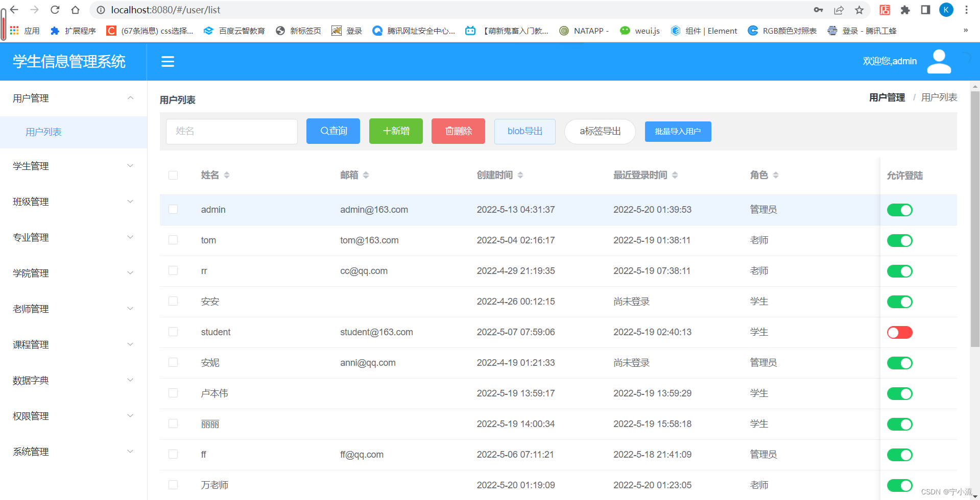Tick the checkbox for the tom row
This screenshot has height=500, width=980.
pyautogui.click(x=173, y=240)
